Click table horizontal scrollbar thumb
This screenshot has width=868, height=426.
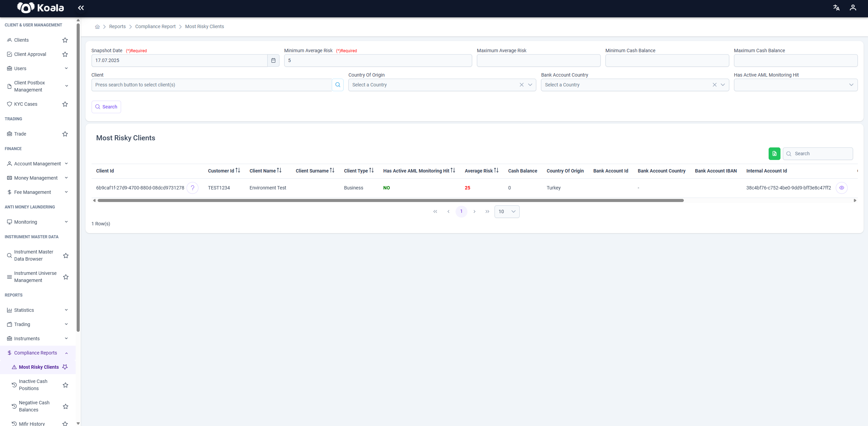[x=390, y=201]
